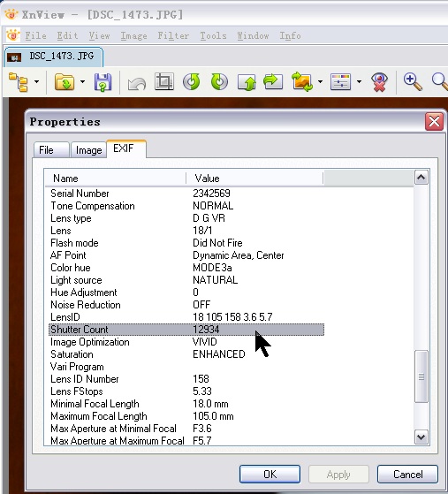The image size is (448, 494).
Task: Click the undo arrow icon
Action: (x=137, y=83)
